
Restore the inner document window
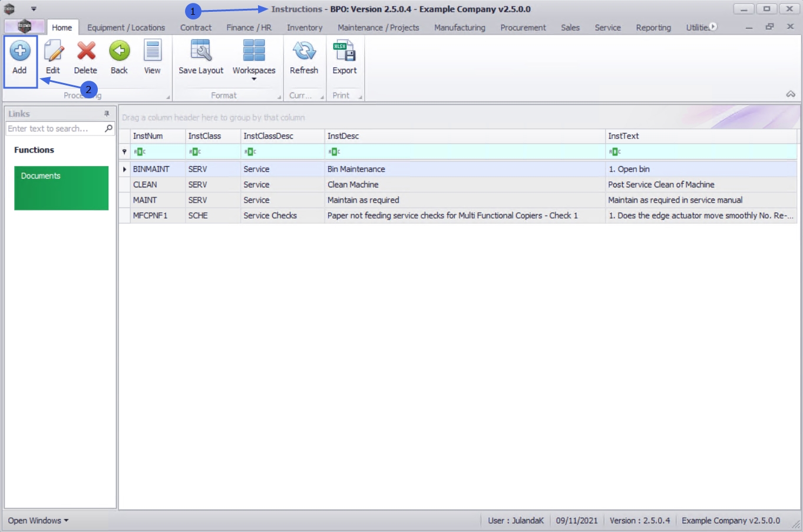click(769, 27)
